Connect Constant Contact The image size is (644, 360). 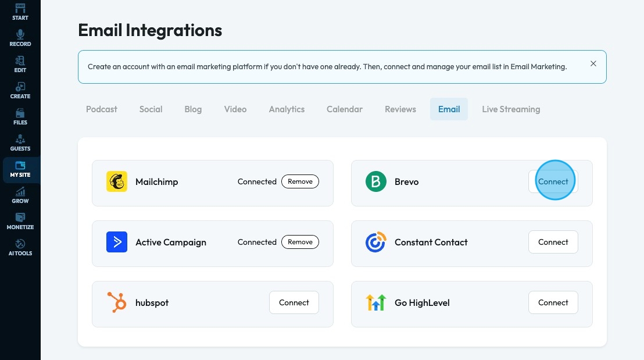[553, 242]
